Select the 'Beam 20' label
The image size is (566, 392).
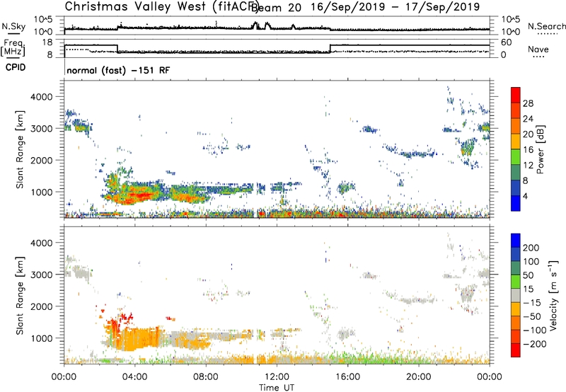[x=276, y=7]
